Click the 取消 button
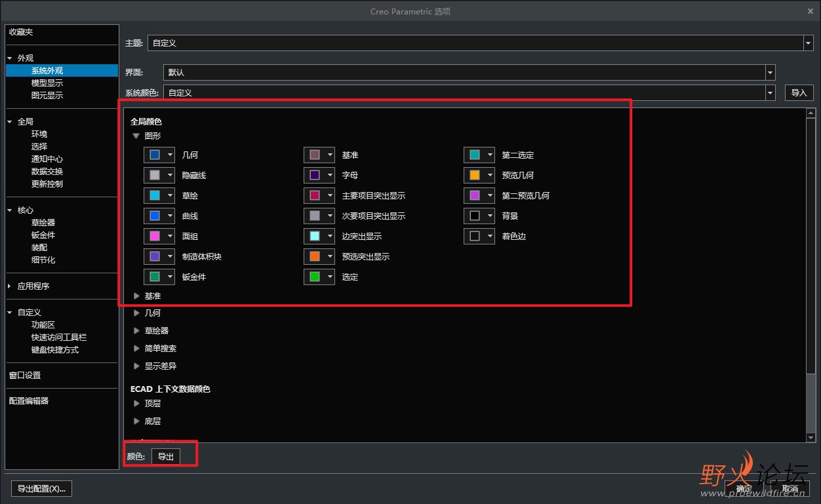 point(790,489)
